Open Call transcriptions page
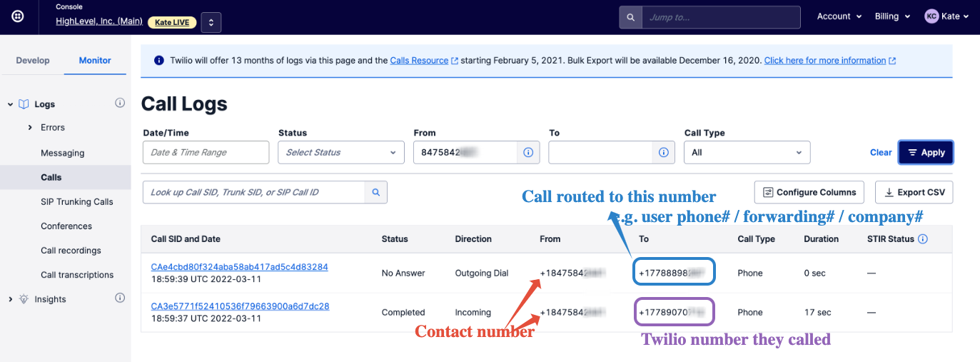The width and height of the screenshot is (980, 362). click(77, 275)
